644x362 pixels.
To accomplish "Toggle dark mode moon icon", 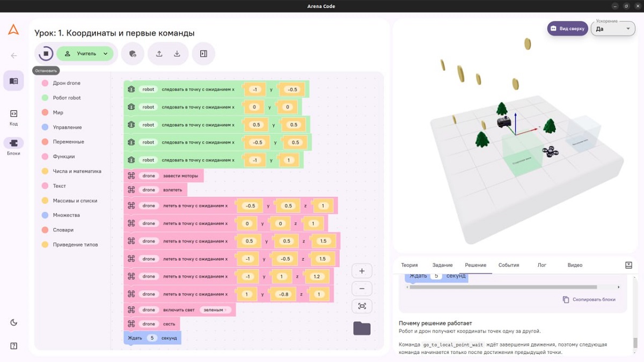I will click(x=14, y=322).
